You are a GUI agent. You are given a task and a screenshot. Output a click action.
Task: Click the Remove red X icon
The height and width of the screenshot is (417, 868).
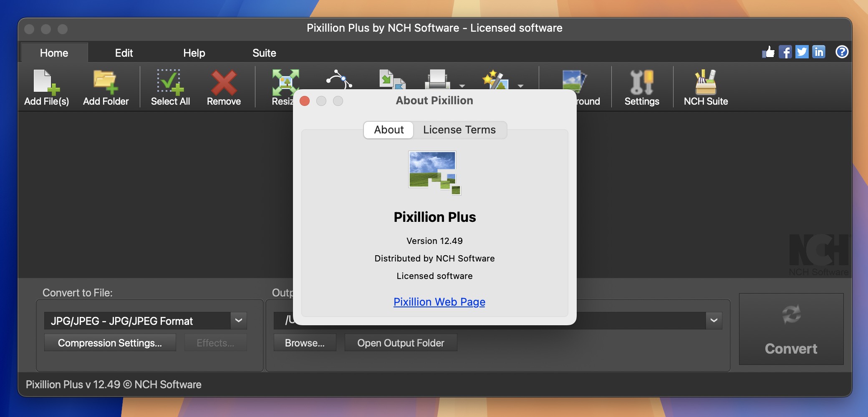coord(224,82)
